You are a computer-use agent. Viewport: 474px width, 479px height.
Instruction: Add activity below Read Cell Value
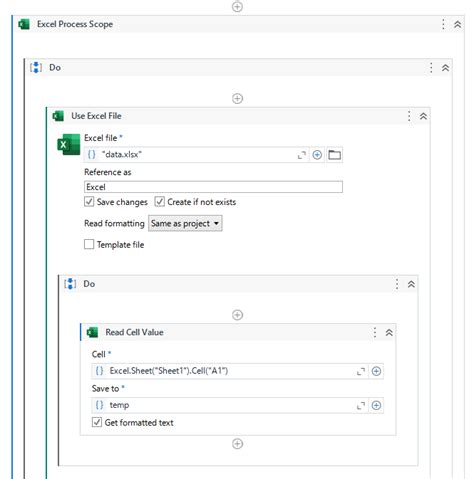(237, 444)
